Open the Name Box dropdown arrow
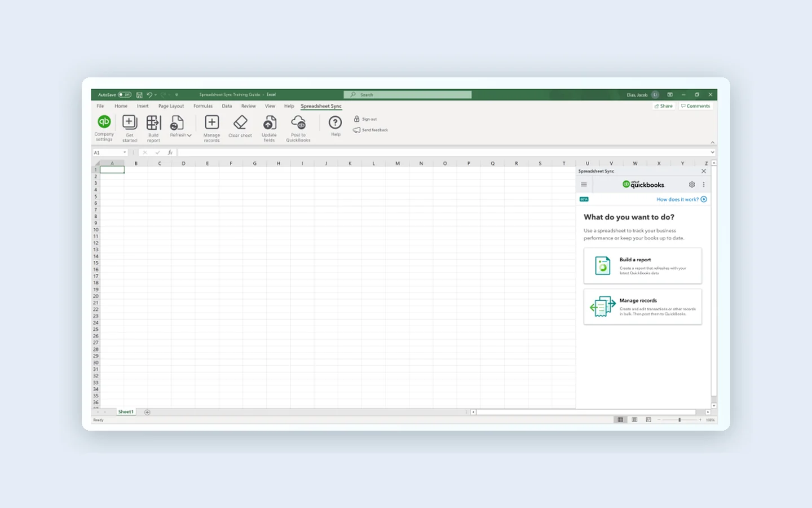 125,152
